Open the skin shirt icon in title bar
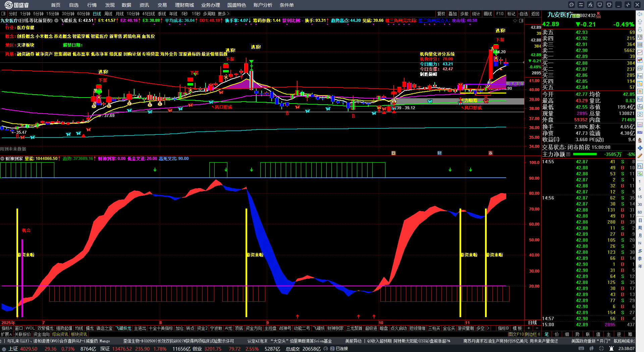Screen dimensions: 644x352 pyautogui.click(x=609, y=5)
